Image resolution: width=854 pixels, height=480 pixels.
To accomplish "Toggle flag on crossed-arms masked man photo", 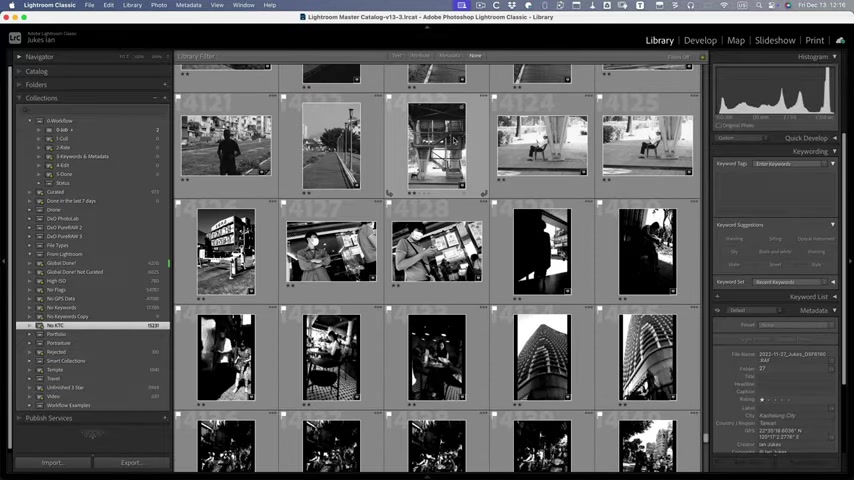I will point(284,203).
